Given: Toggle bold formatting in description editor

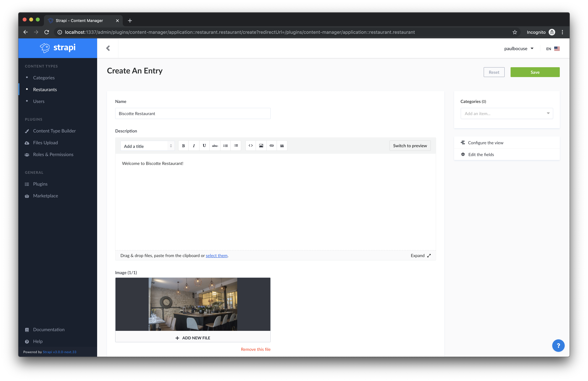Looking at the screenshot, I should coord(183,146).
